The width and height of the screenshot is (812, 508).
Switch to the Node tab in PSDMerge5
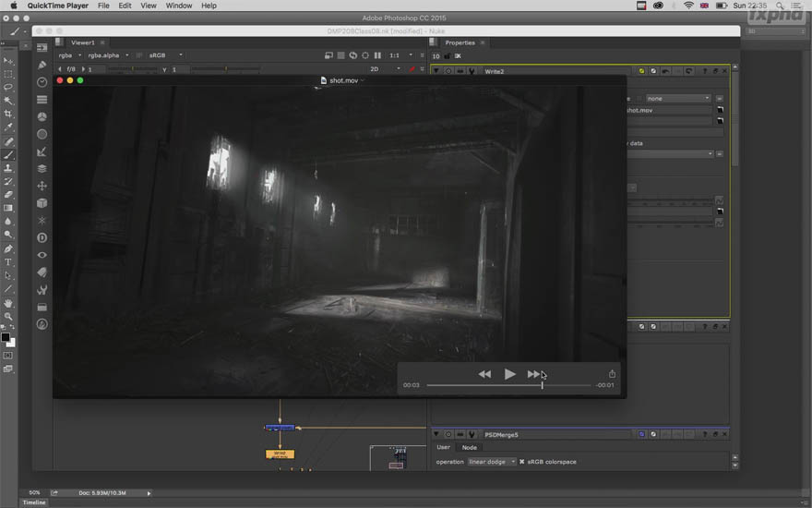(469, 447)
